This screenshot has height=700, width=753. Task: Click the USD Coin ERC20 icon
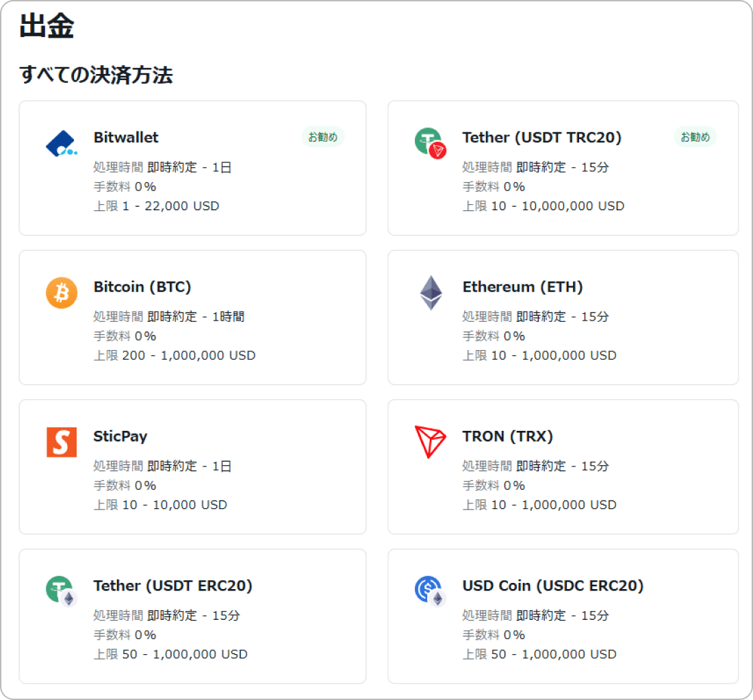point(431,591)
